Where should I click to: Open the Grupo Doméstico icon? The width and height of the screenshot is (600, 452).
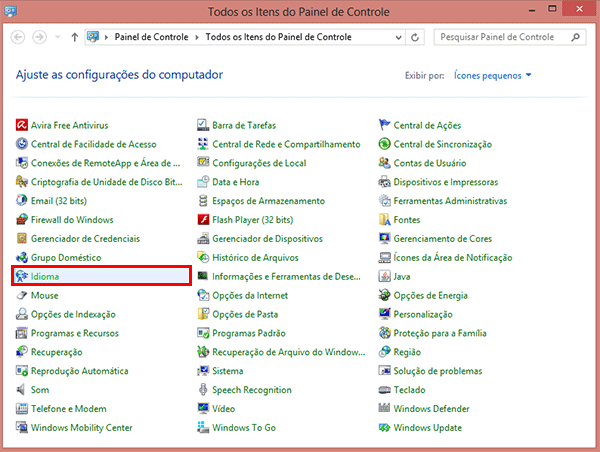pos(22,257)
